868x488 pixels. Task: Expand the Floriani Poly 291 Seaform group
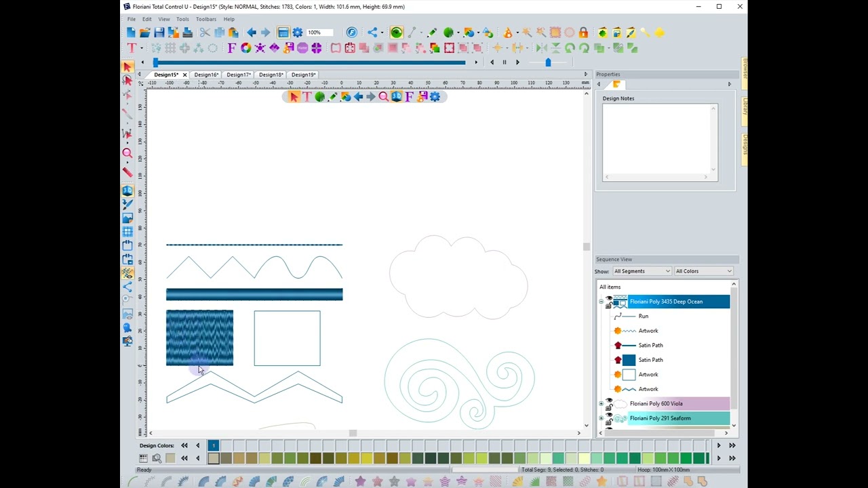tap(601, 418)
